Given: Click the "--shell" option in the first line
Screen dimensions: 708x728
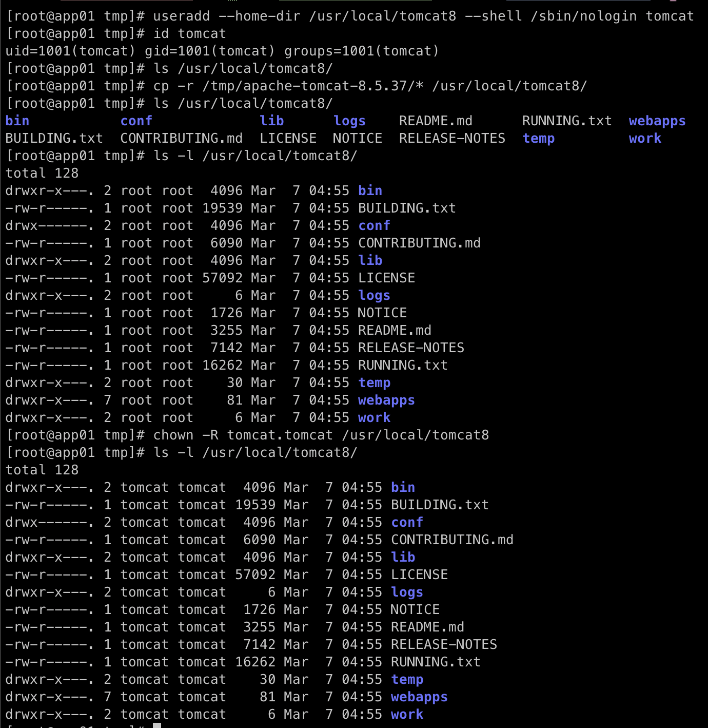Looking at the screenshot, I should pyautogui.click(x=494, y=16).
